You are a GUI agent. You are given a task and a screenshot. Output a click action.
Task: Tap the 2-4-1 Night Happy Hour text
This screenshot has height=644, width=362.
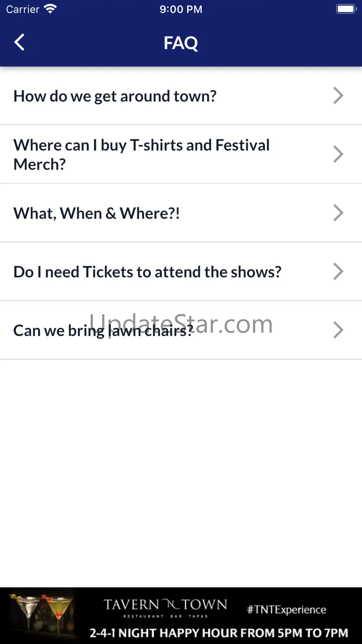point(219,632)
